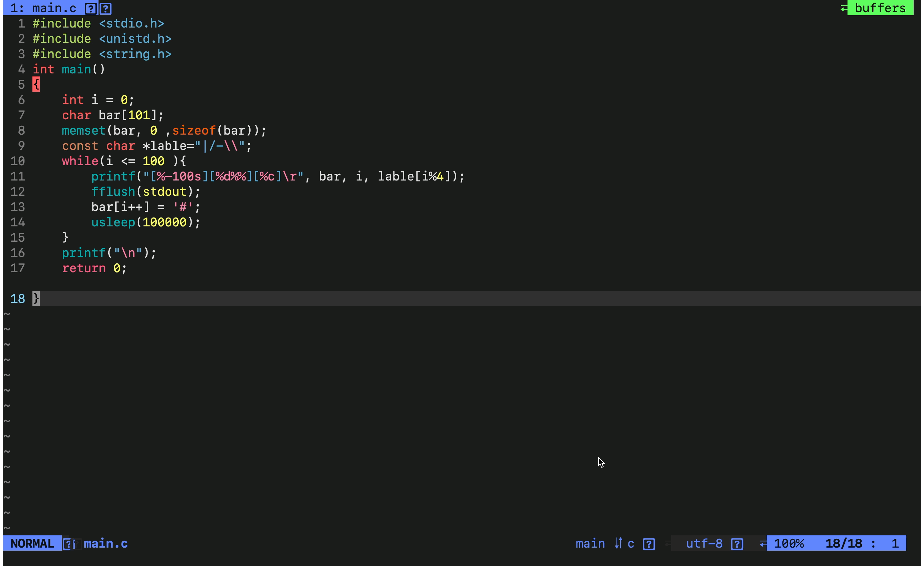This screenshot has height=577, width=924.
Task: Click the missing-glyph icon right of the main.c tab
Action: coord(106,8)
